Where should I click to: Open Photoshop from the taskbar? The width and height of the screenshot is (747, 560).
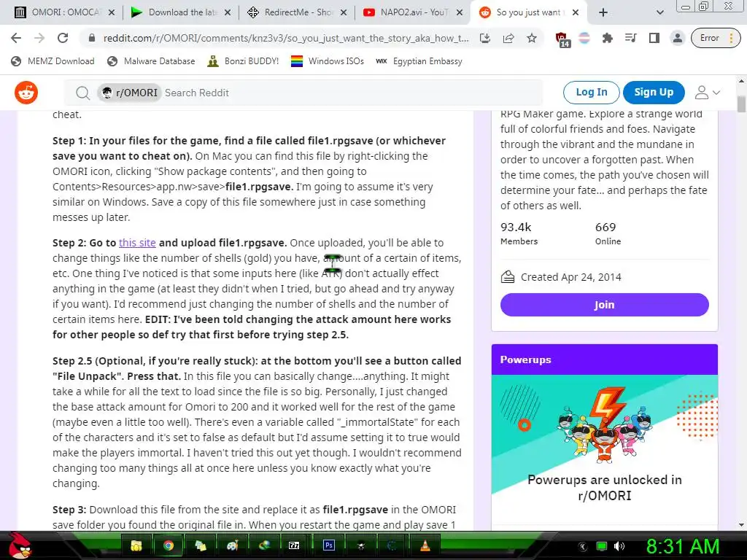[x=329, y=545]
